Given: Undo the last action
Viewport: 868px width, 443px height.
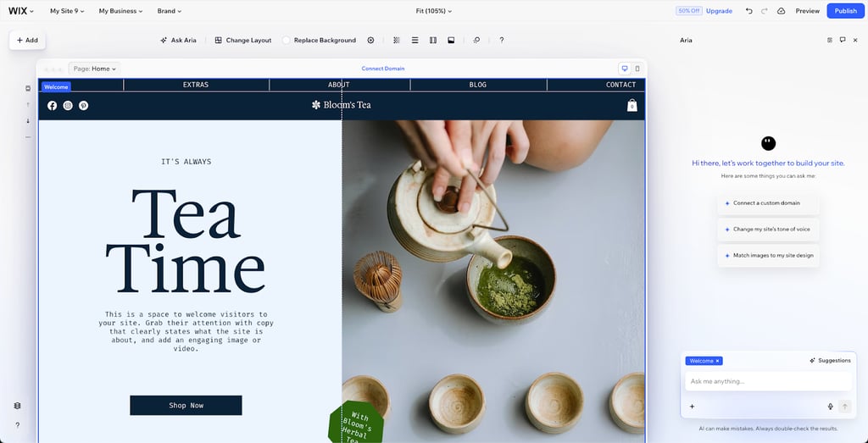Looking at the screenshot, I should pyautogui.click(x=749, y=11).
